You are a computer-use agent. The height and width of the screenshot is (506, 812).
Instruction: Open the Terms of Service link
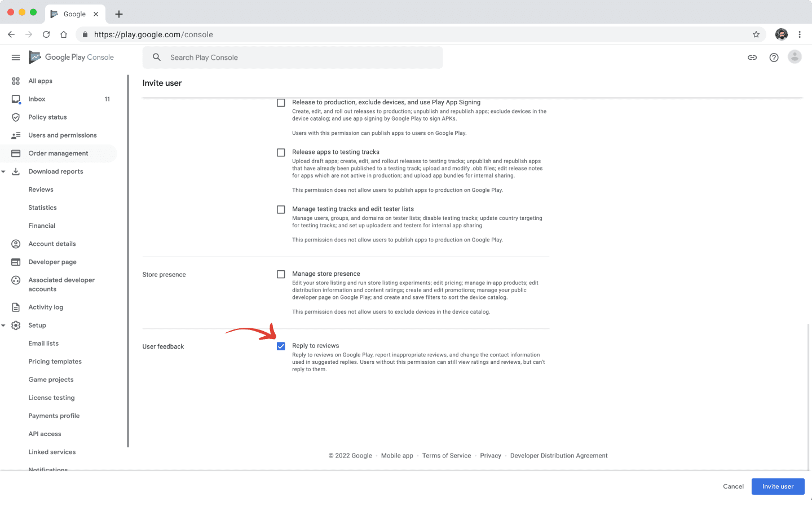447,456
